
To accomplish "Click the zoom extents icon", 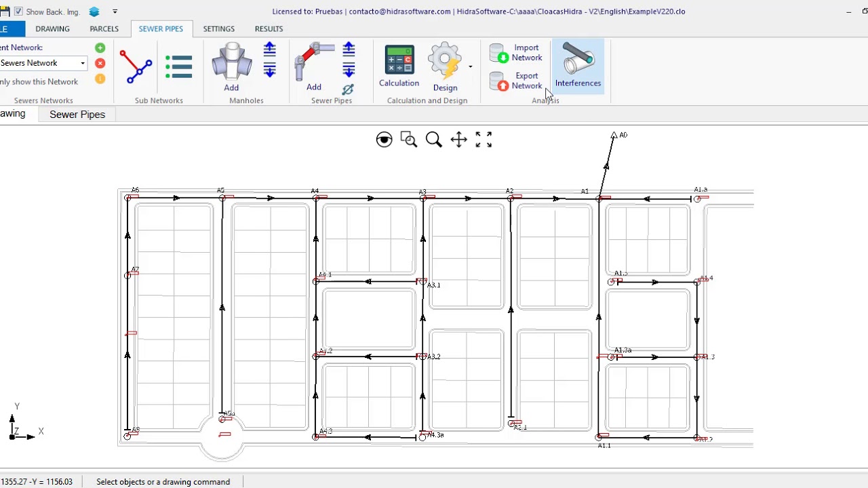I will [484, 140].
